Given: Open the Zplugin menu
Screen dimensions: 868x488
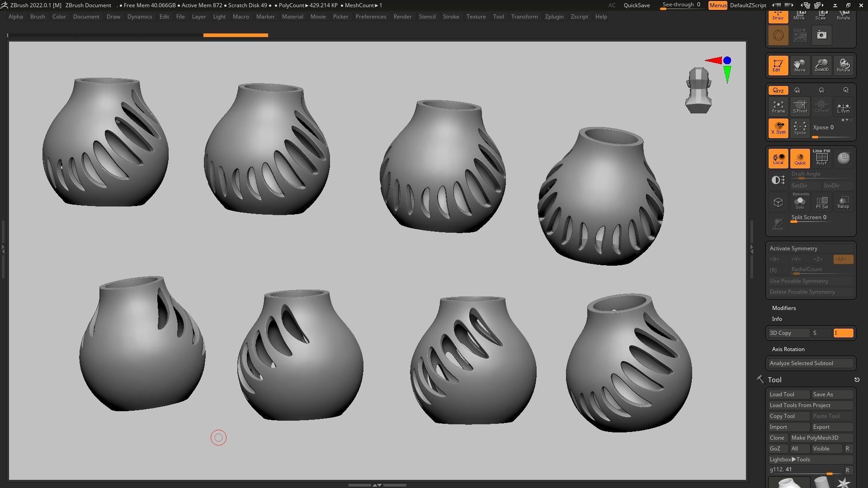Looking at the screenshot, I should [554, 17].
